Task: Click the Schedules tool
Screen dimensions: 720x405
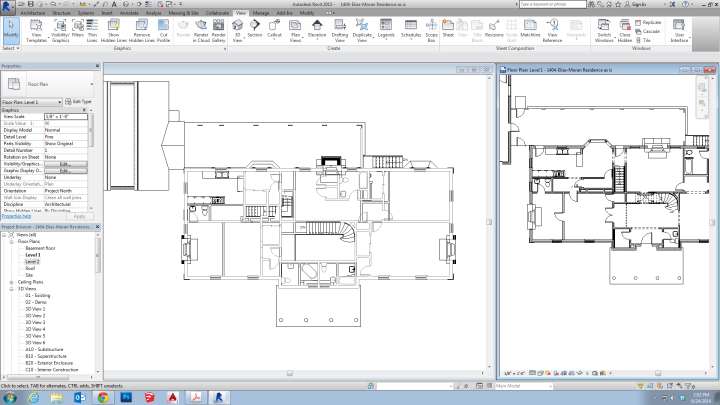Action: tap(410, 29)
